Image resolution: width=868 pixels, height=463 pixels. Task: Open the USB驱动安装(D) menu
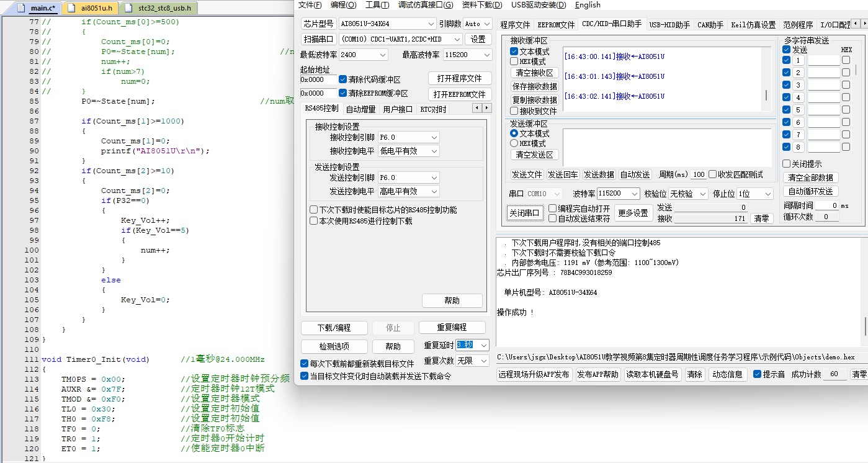539,5
